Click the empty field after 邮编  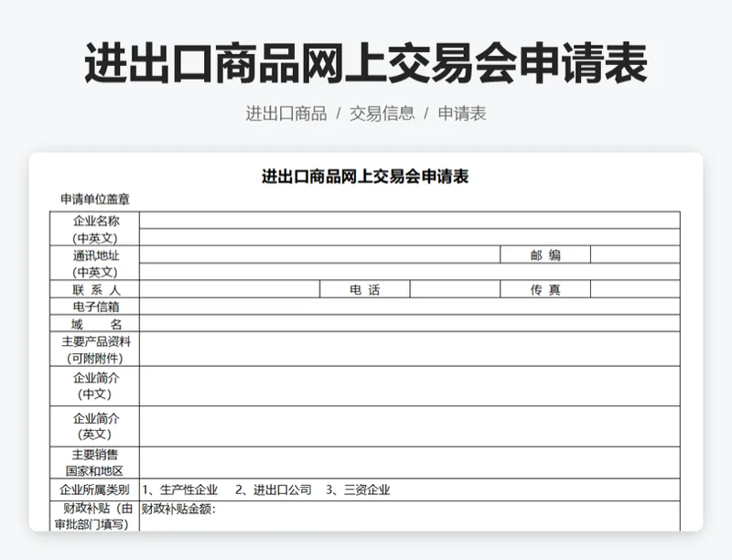tap(634, 255)
